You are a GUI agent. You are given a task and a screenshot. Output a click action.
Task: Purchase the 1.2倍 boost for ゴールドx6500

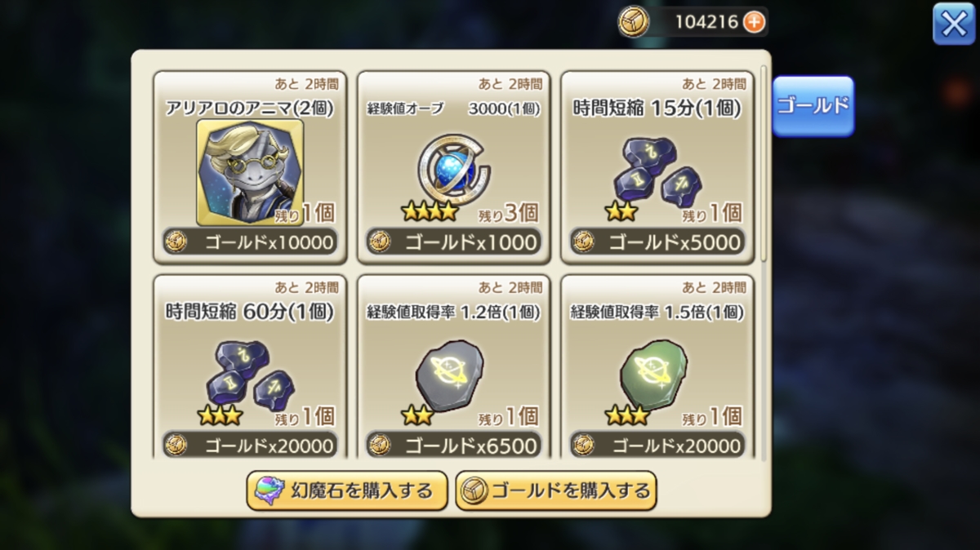(453, 445)
